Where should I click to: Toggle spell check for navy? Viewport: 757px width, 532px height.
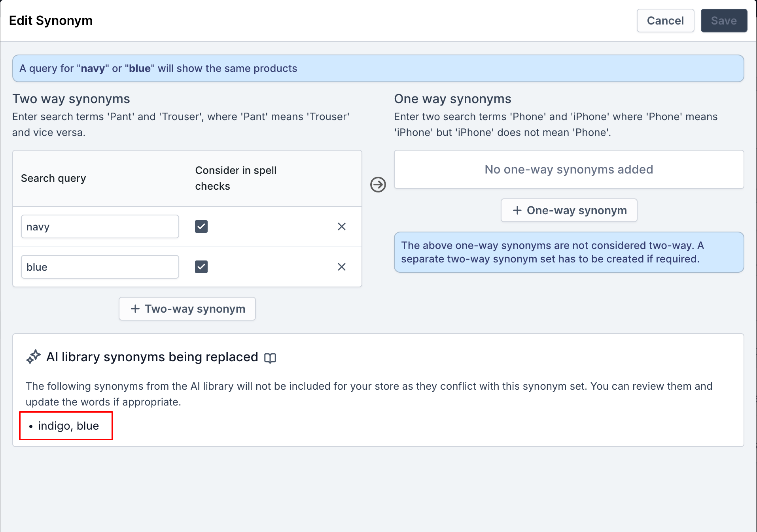click(201, 226)
